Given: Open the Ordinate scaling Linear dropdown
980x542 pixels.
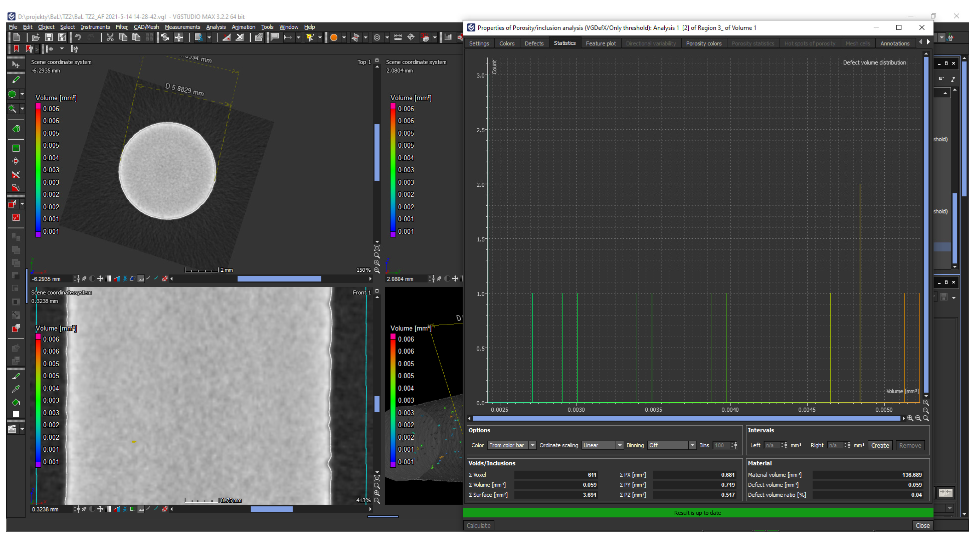Looking at the screenshot, I should (x=602, y=445).
